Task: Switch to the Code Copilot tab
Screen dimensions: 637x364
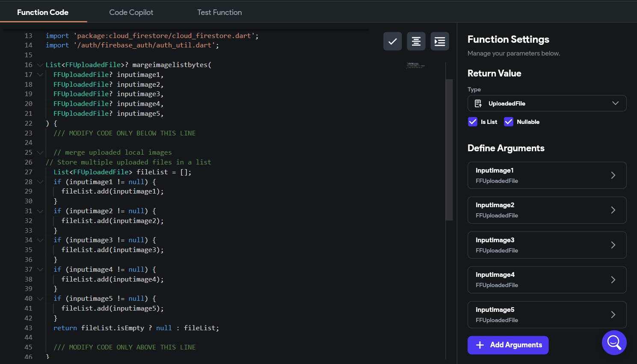Action: click(131, 12)
